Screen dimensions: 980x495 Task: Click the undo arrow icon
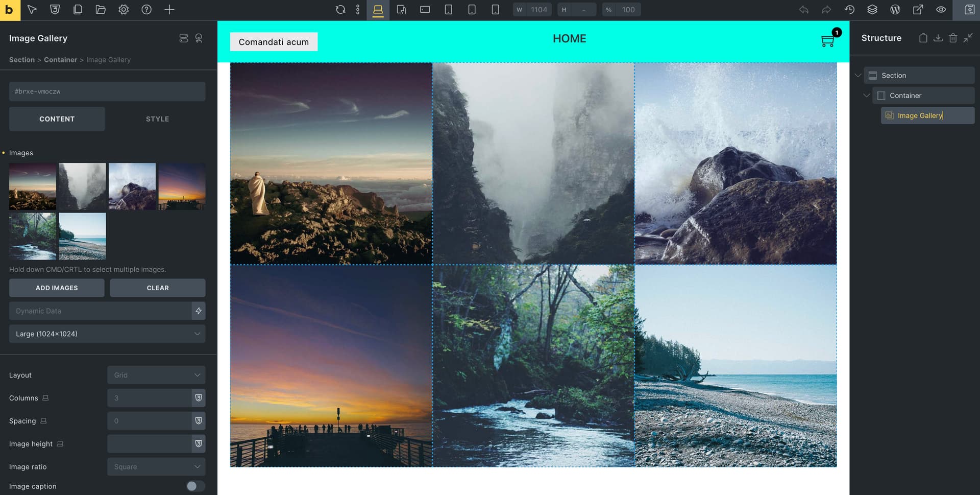(804, 10)
